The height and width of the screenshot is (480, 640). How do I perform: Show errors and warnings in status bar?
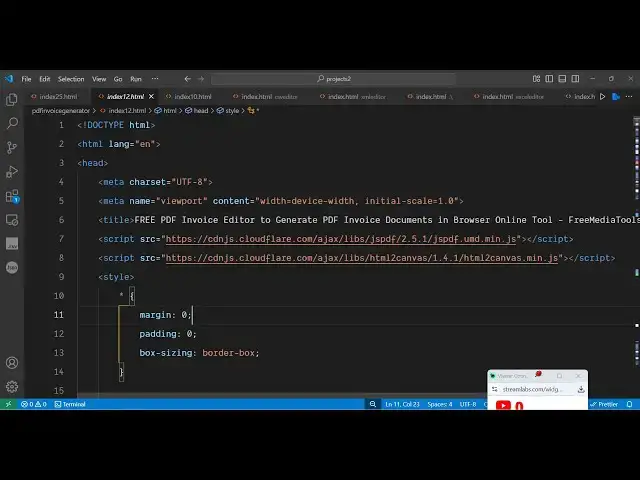[33, 404]
